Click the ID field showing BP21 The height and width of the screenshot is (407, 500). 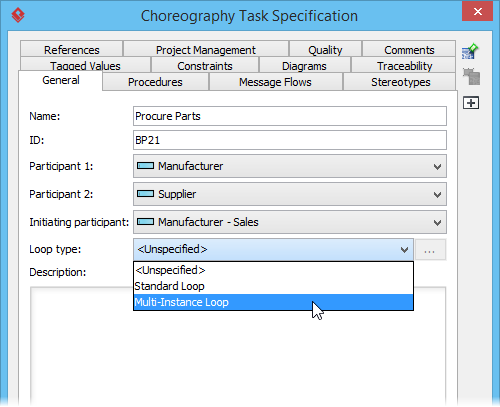click(290, 140)
